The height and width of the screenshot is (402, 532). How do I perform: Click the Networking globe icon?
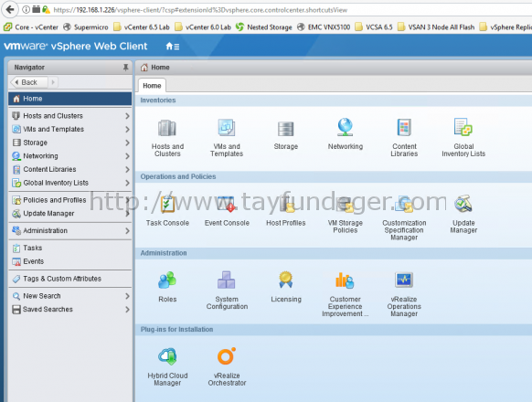click(345, 127)
